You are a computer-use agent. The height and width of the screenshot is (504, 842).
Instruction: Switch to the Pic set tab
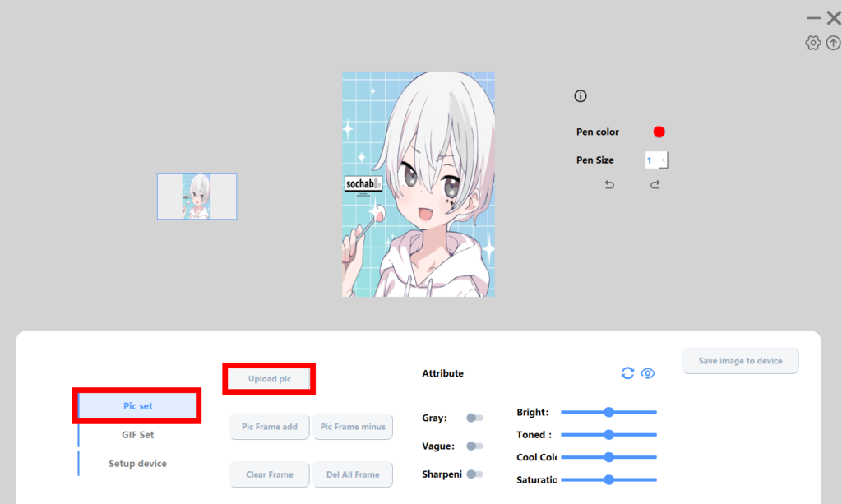tap(136, 405)
